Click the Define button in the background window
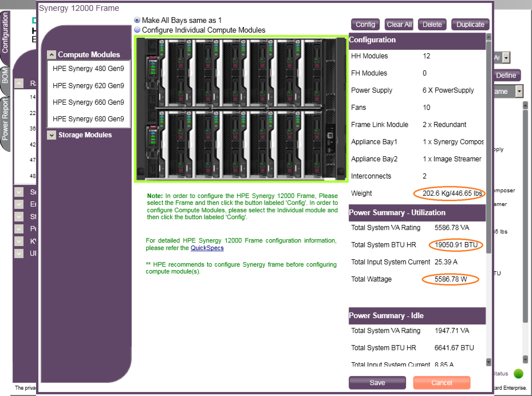The image size is (532, 396). tap(506, 75)
